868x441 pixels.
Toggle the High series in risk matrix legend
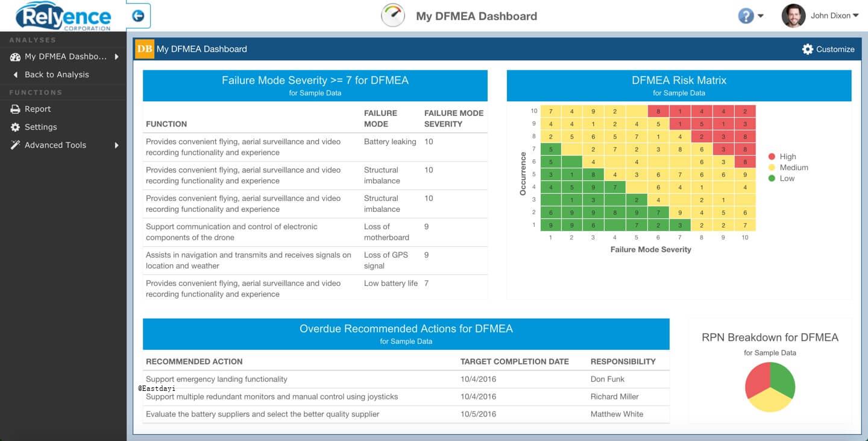(x=782, y=157)
